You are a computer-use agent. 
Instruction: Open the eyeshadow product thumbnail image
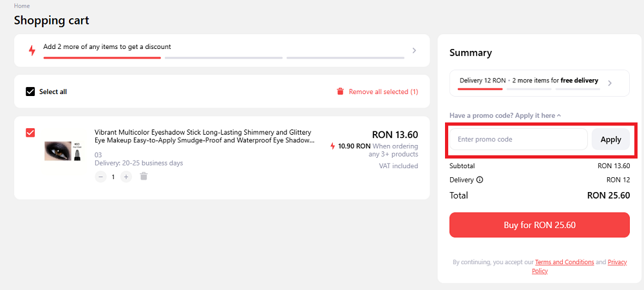(62, 151)
